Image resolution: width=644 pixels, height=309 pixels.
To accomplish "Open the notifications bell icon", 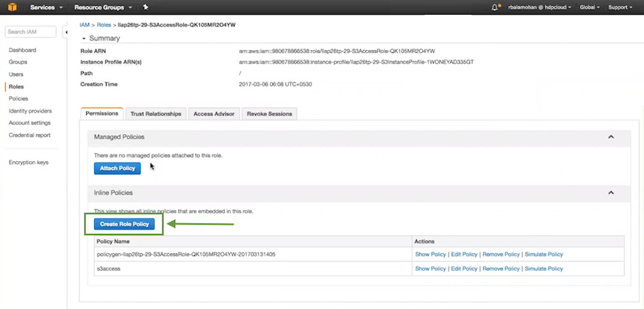I will point(495,7).
